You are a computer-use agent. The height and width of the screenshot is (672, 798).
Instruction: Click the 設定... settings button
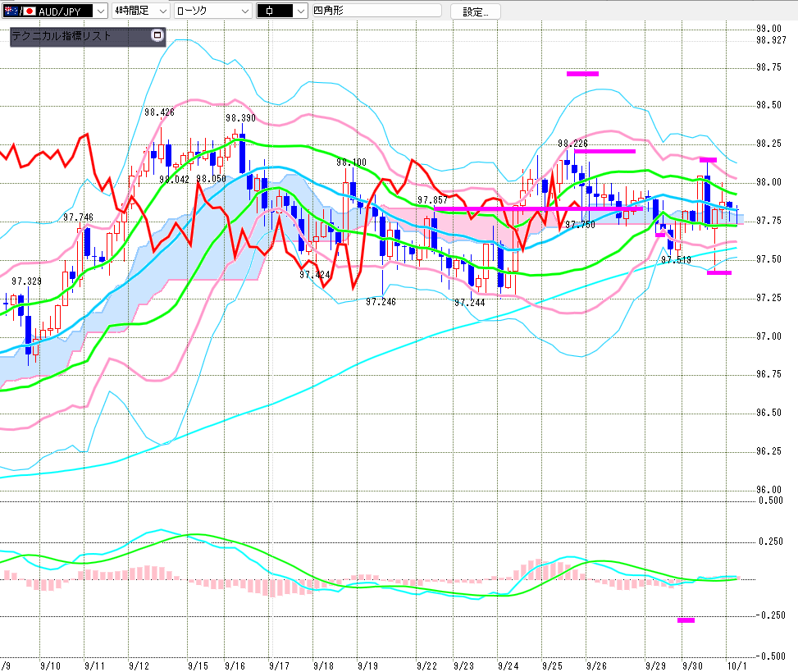pos(480,11)
